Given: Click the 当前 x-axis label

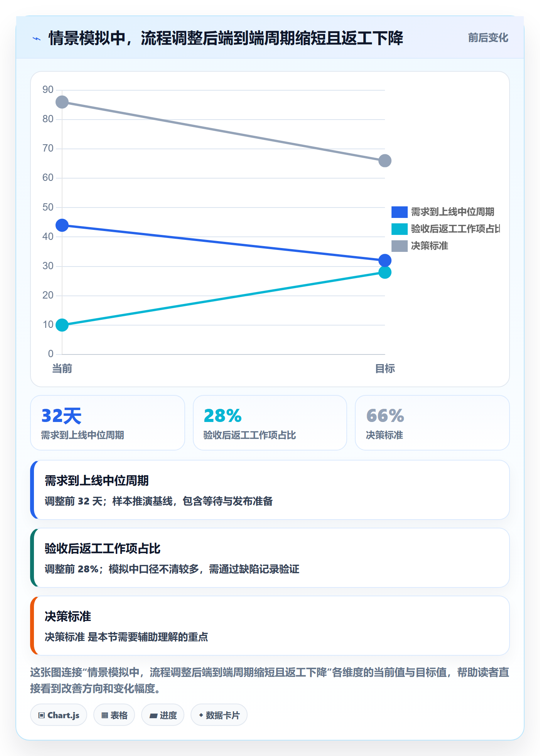Looking at the screenshot, I should [62, 369].
